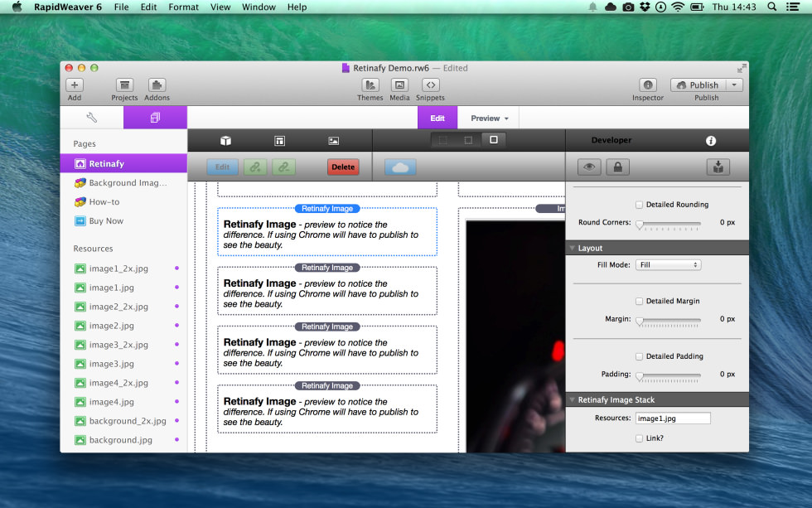Viewport: 812px width, 508px height.
Task: Click the blue Edit button in Stacks toolbar
Action: point(222,167)
